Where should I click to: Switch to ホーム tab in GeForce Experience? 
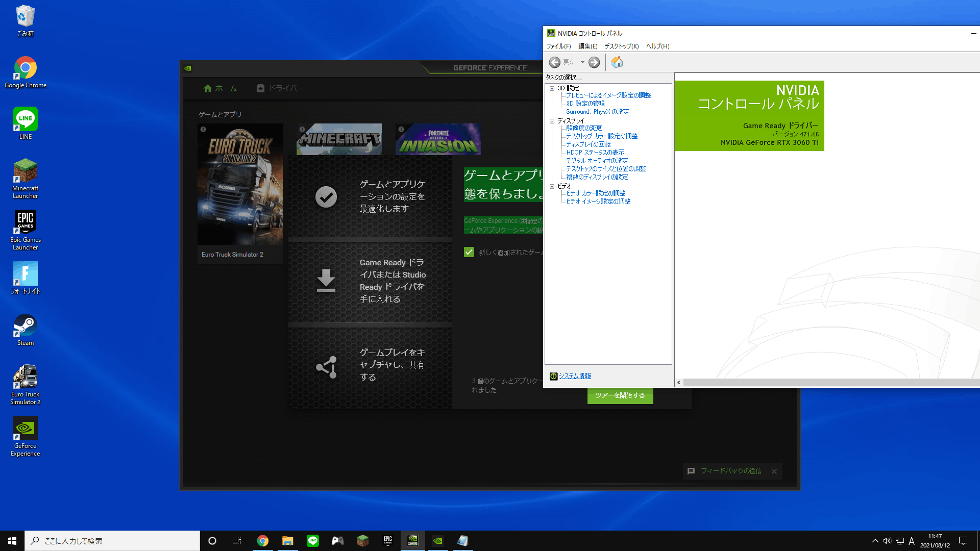pos(220,88)
